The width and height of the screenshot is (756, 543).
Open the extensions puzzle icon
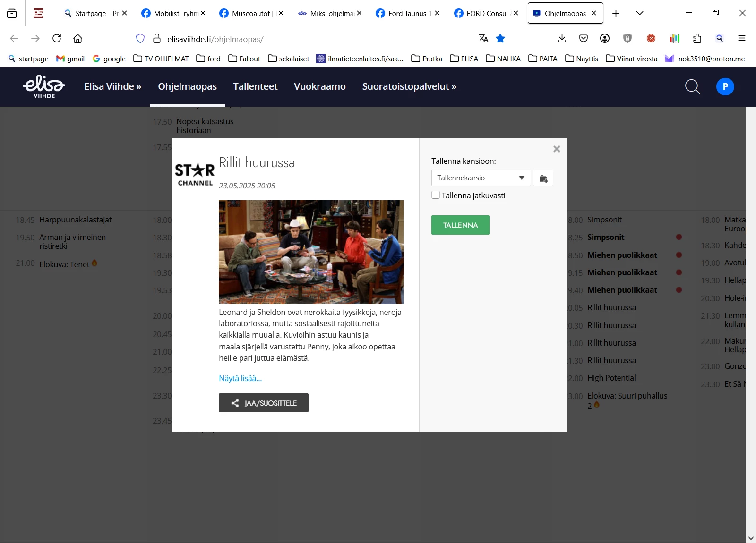(x=697, y=38)
